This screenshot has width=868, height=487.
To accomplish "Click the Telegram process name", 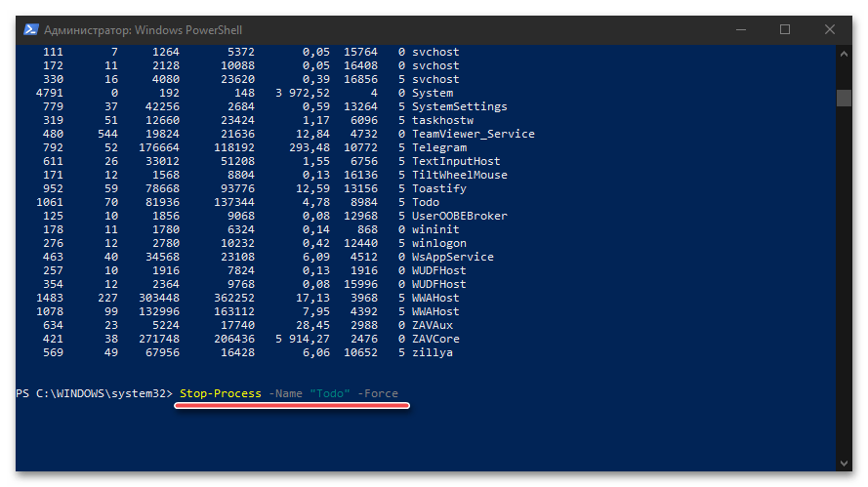I will [x=439, y=147].
